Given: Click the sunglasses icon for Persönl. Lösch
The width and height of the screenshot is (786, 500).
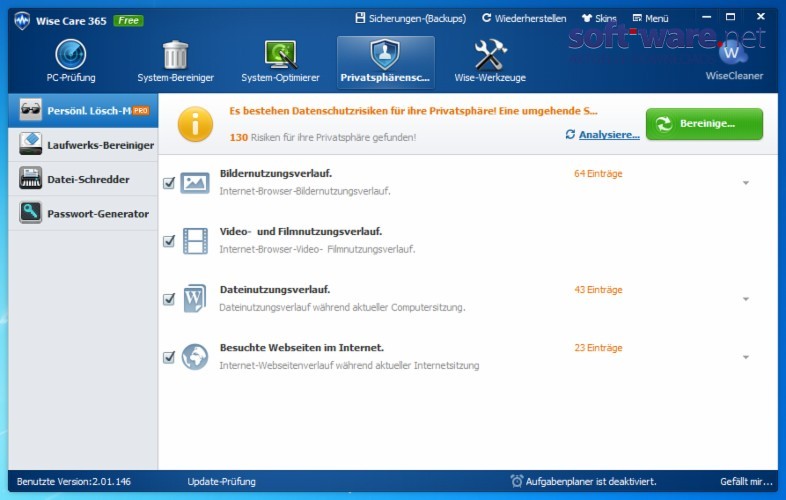Looking at the screenshot, I should point(31,110).
